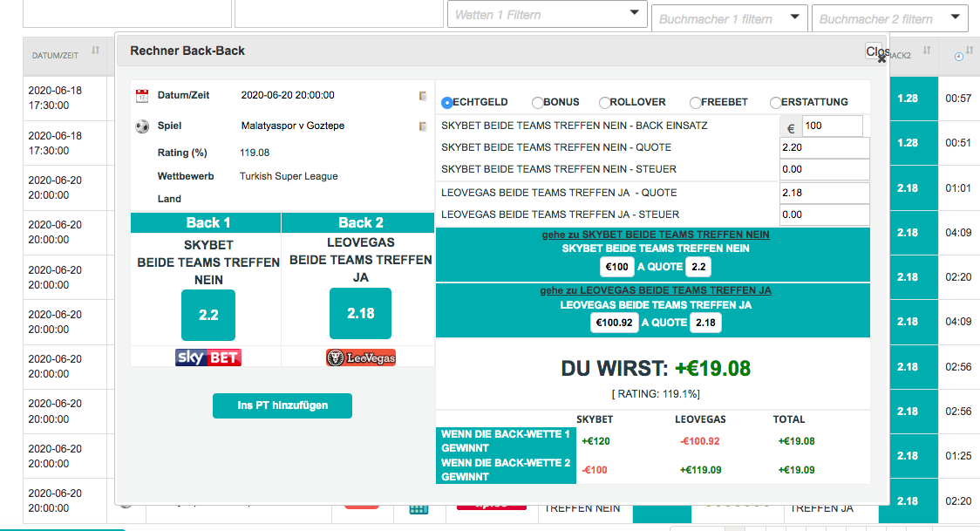Viewport: 980px width, 531px height.
Task: Click the LeoVegas logo
Action: pos(361,357)
